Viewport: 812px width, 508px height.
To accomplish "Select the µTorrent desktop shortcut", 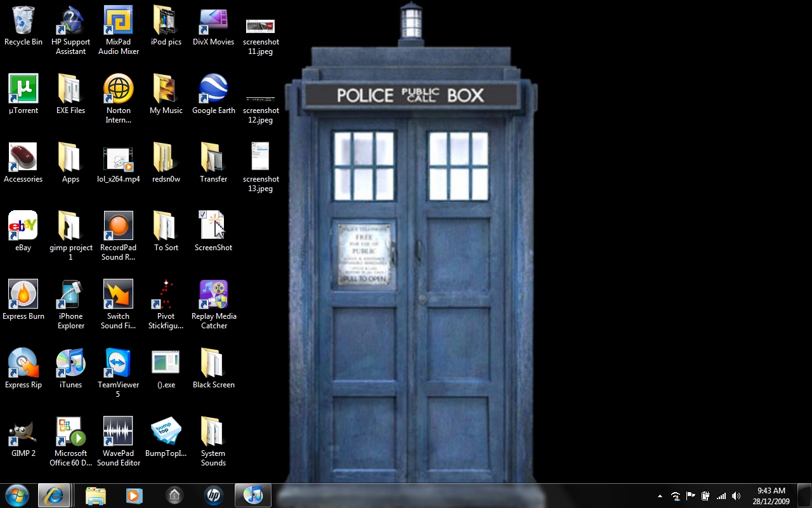I will [x=23, y=89].
